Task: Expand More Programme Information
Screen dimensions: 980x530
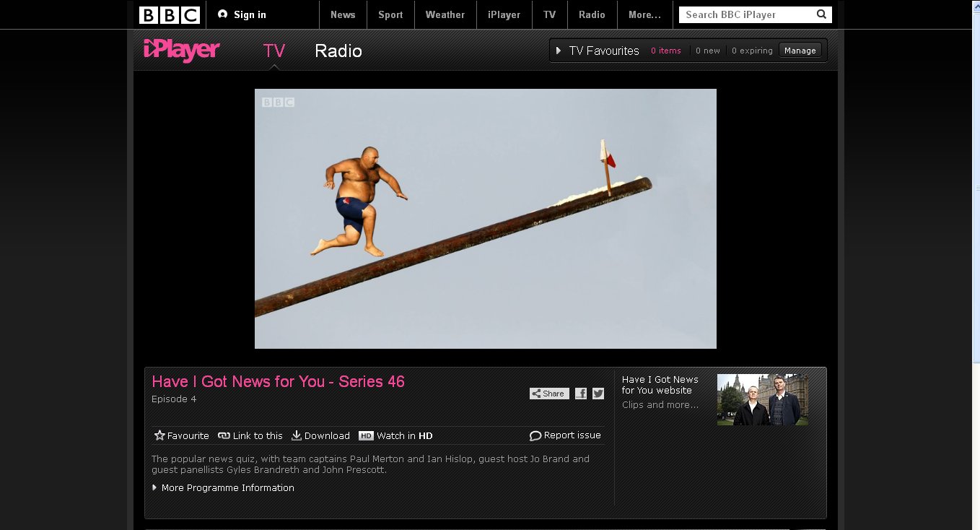Action: (223, 488)
